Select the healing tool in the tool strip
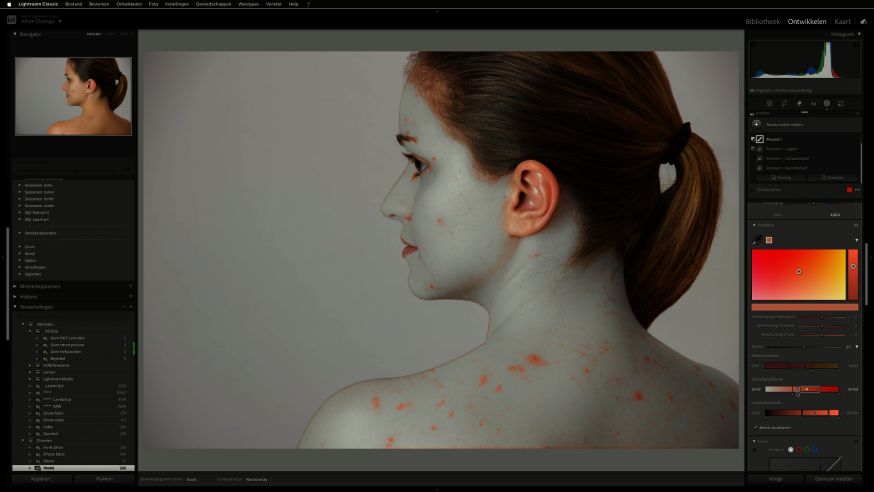The image size is (874, 492). [799, 103]
